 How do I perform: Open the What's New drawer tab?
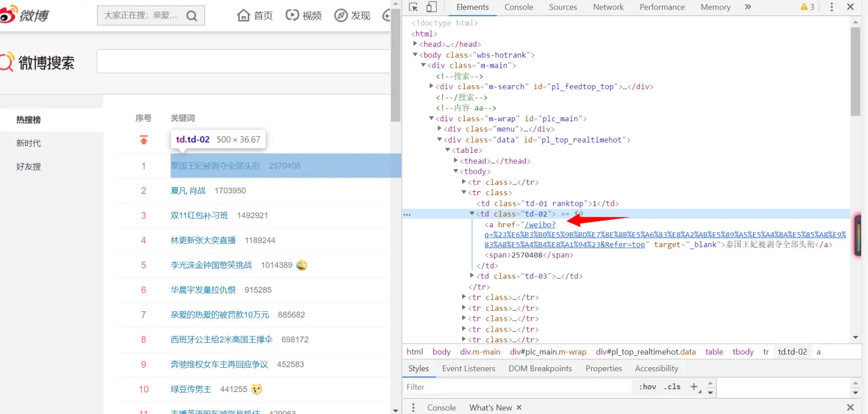point(490,407)
